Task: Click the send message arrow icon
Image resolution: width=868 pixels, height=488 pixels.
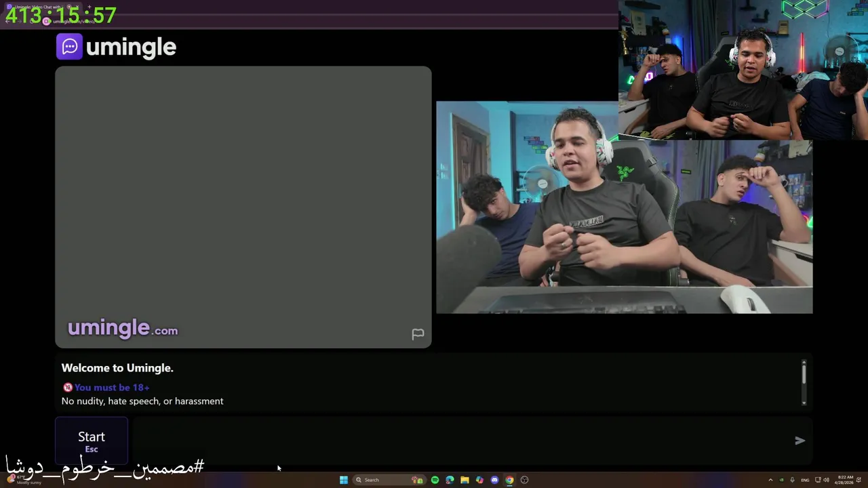Action: (800, 441)
